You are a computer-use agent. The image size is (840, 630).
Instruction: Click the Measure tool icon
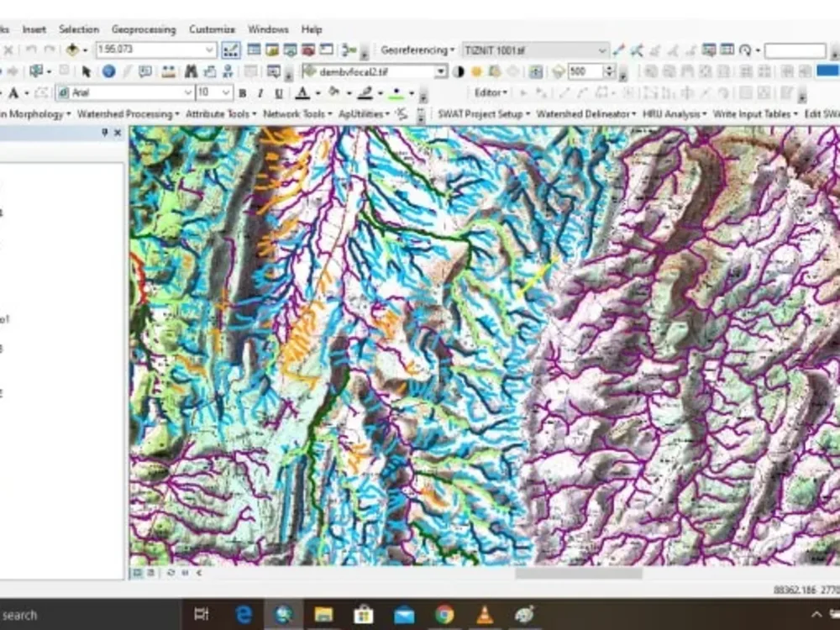[x=168, y=70]
